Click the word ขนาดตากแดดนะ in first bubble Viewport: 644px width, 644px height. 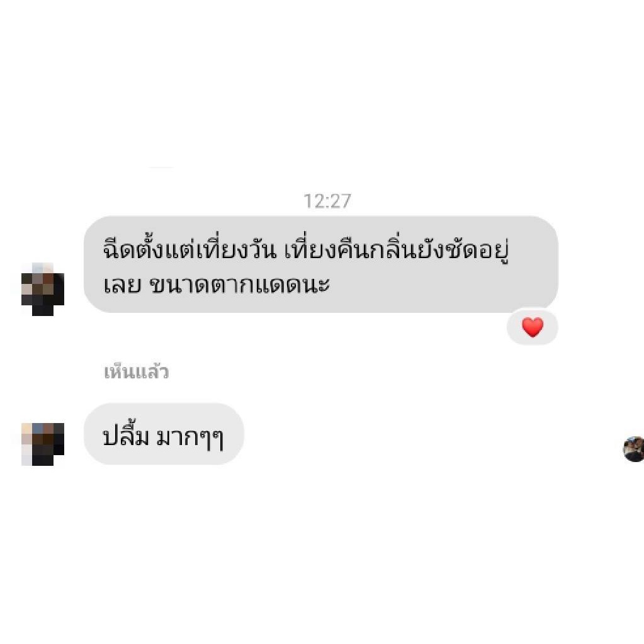pyautogui.click(x=240, y=284)
